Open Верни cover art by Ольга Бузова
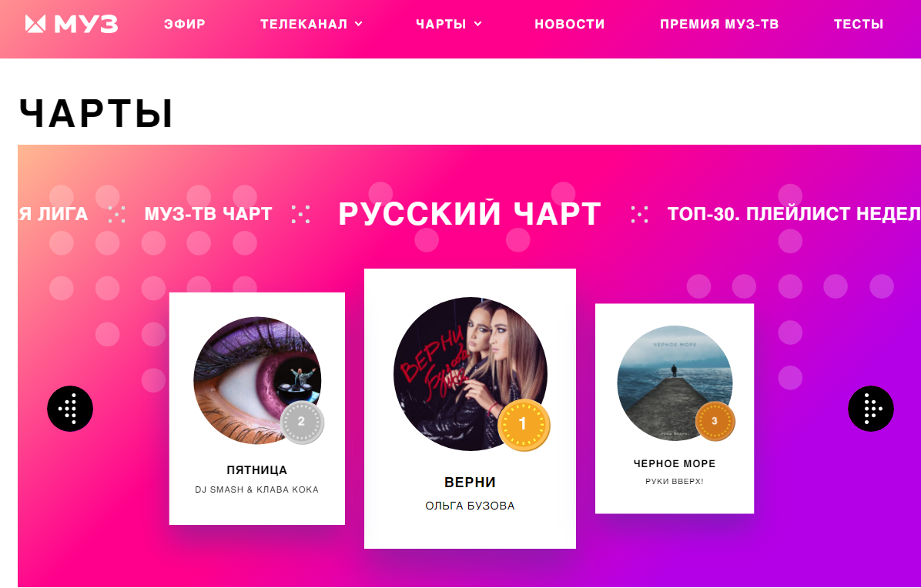The image size is (921, 588). click(471, 374)
